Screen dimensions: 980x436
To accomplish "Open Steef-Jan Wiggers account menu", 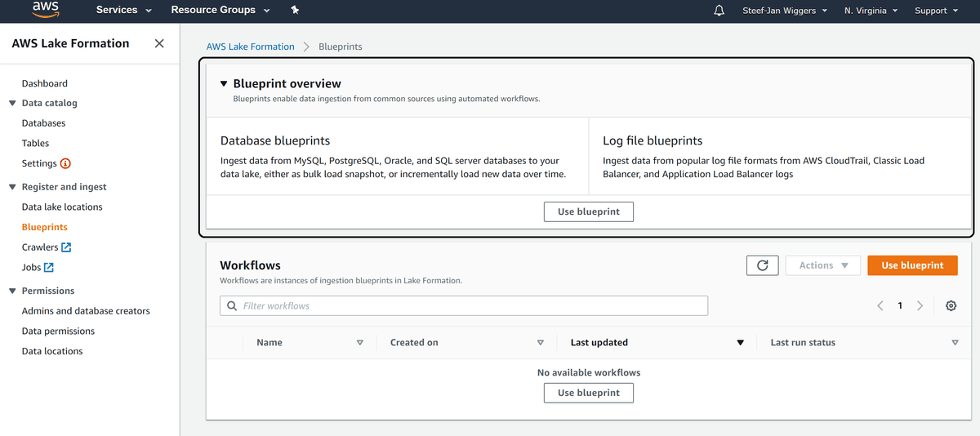I will coord(785,11).
